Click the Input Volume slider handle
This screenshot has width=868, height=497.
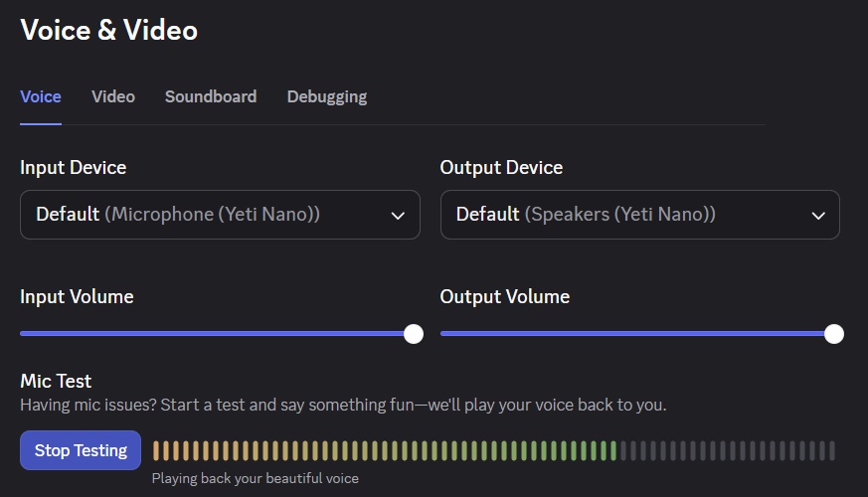(x=414, y=334)
